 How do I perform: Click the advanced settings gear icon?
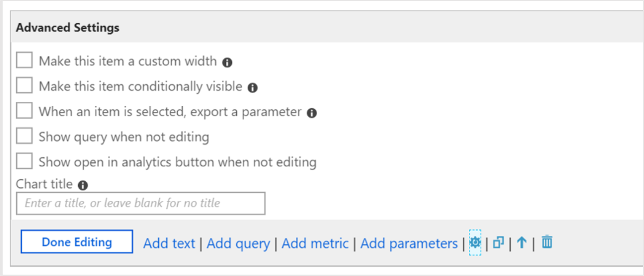click(x=475, y=243)
